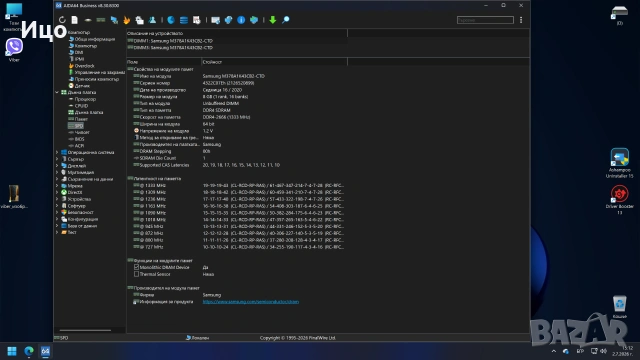The height and width of the screenshot is (360, 640).
Task: Select Датчик in the tree
Action: (79, 86)
